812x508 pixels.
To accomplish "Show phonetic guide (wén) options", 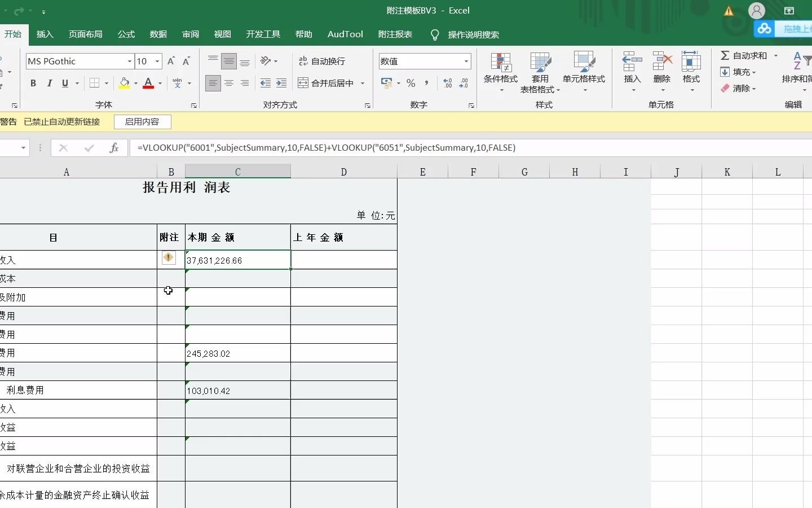I will [x=178, y=84].
